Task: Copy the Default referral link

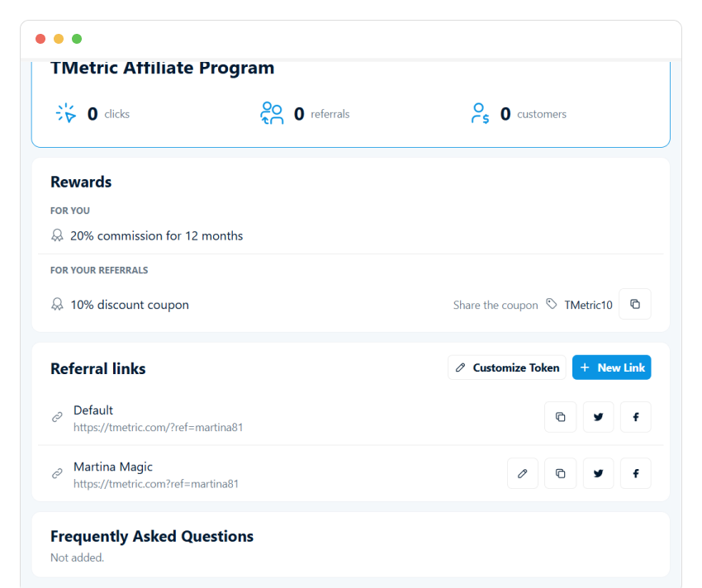Action: pyautogui.click(x=560, y=417)
